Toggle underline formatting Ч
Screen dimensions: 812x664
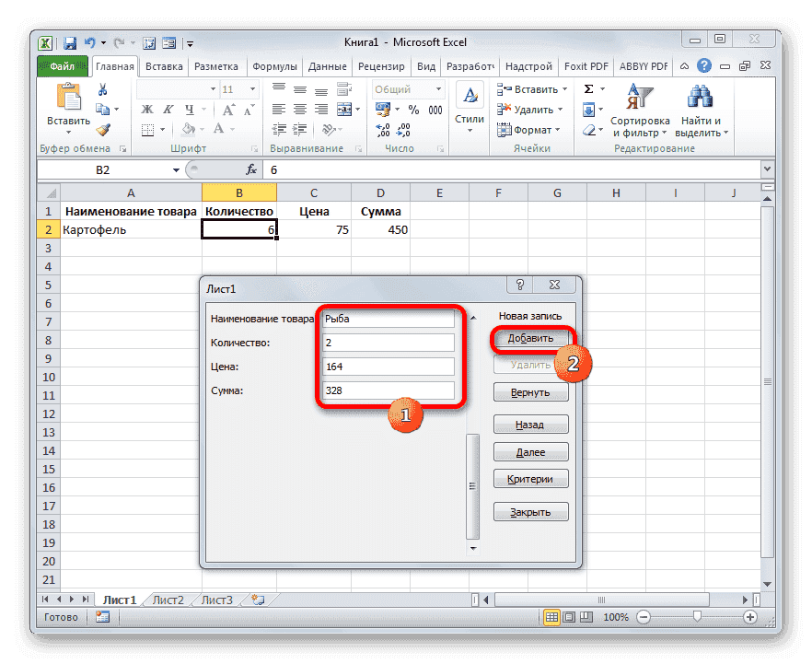click(191, 110)
